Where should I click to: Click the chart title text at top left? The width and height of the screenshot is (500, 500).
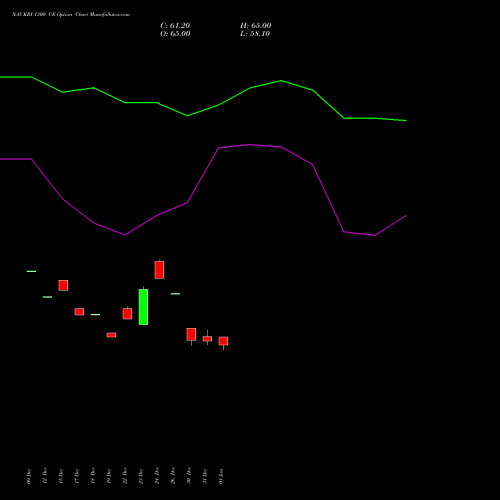(x=71, y=15)
